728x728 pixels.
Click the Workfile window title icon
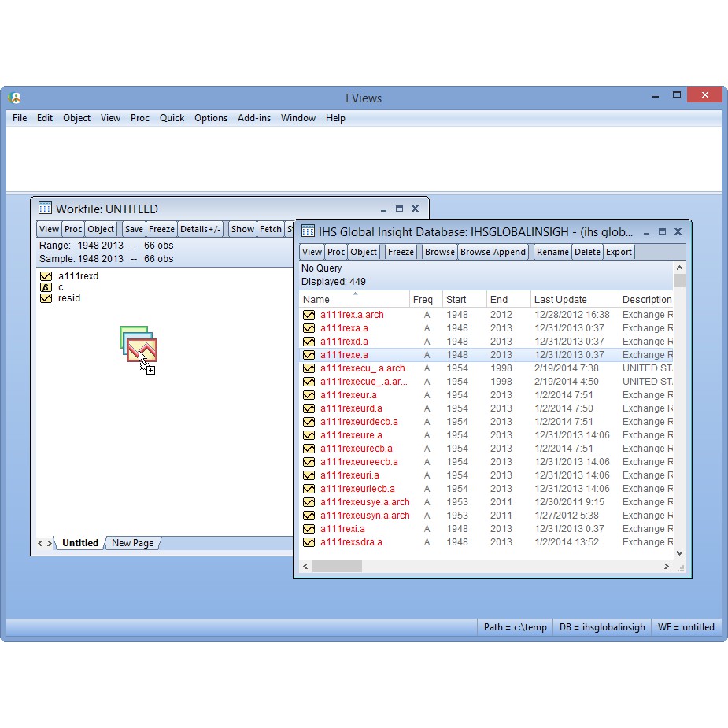pyautogui.click(x=45, y=208)
